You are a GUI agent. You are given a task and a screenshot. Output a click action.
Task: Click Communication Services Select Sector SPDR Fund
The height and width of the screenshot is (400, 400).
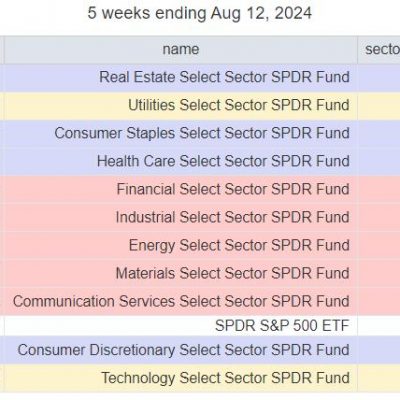click(x=181, y=302)
